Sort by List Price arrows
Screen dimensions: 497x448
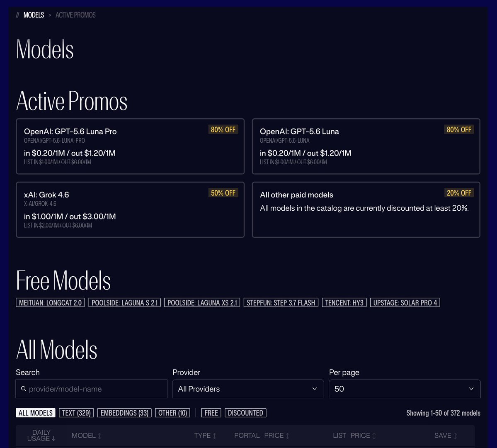pyautogui.click(x=374, y=436)
